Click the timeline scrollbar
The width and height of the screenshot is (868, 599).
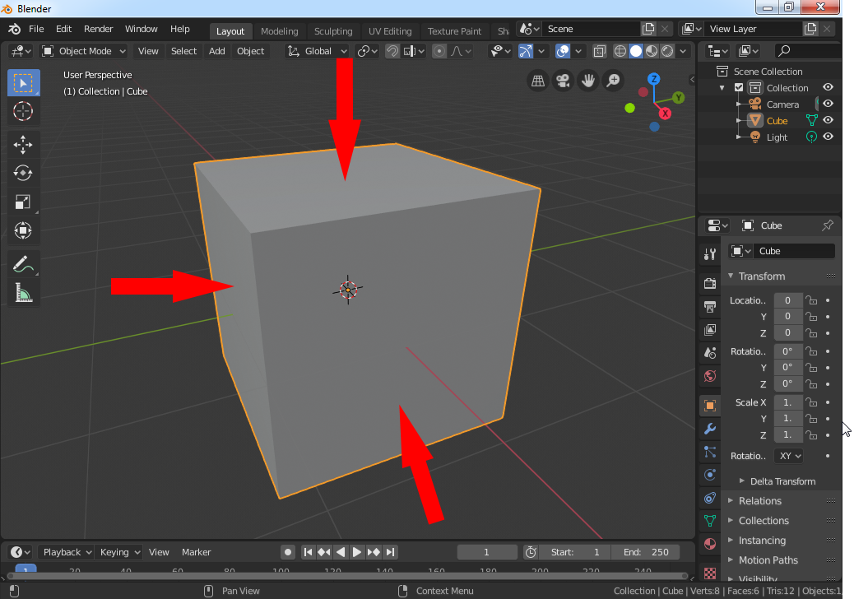(x=346, y=576)
